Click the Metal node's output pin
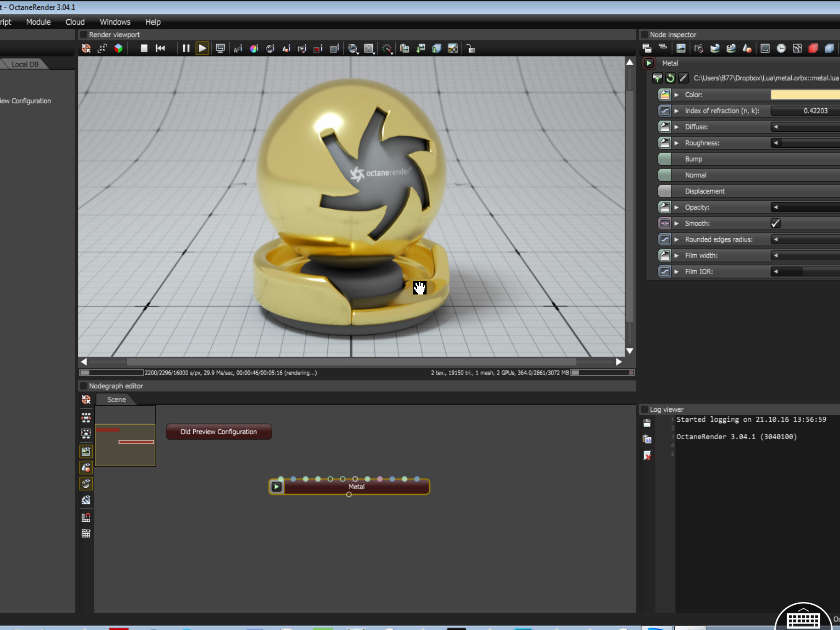The image size is (840, 630). 349,495
